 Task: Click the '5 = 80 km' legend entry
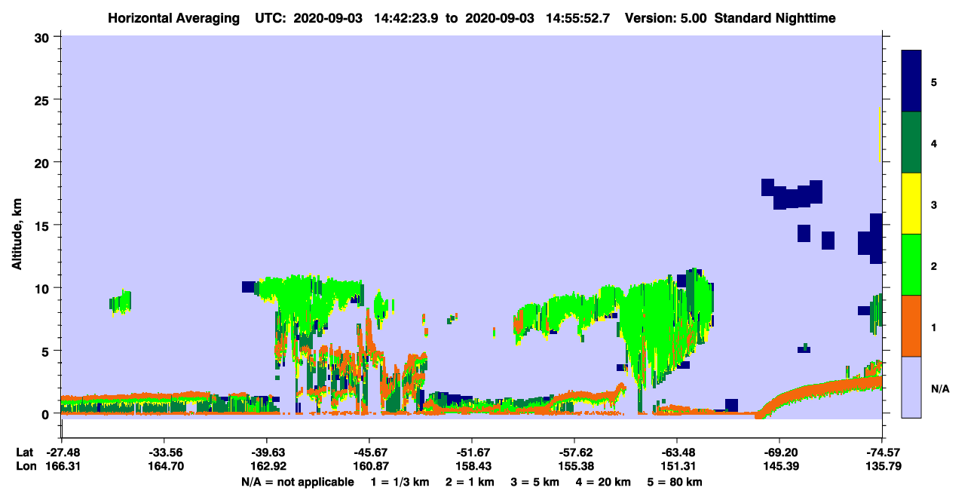(674, 482)
